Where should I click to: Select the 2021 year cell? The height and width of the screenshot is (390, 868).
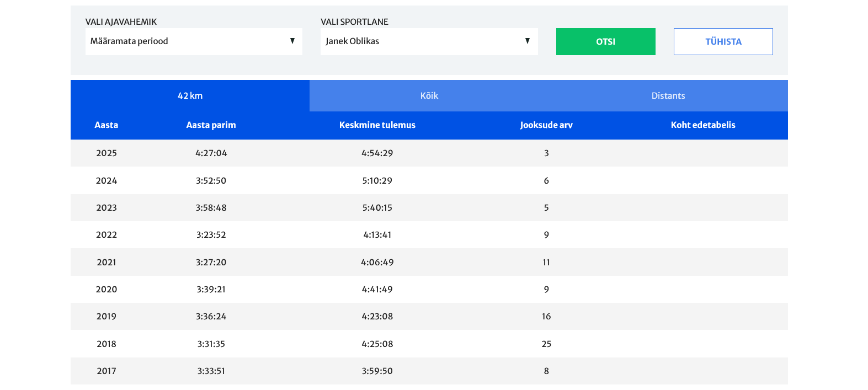[x=106, y=263]
